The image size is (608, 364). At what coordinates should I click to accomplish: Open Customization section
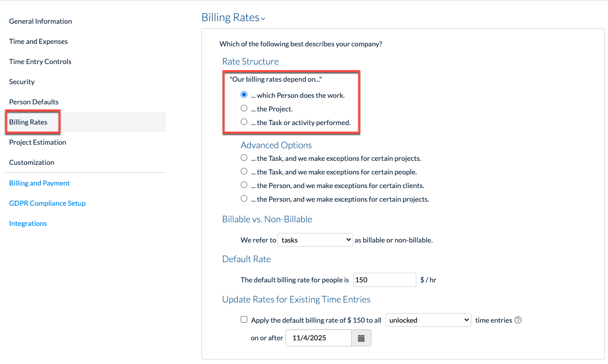(x=32, y=162)
